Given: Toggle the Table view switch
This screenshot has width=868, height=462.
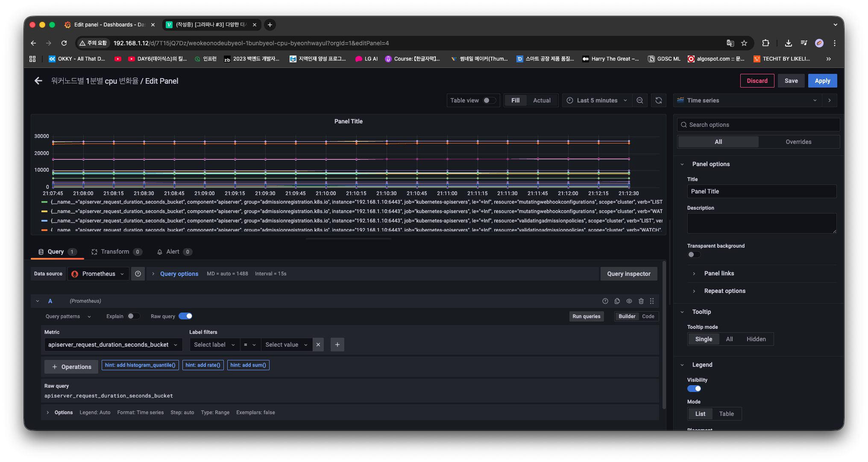Looking at the screenshot, I should (489, 100).
